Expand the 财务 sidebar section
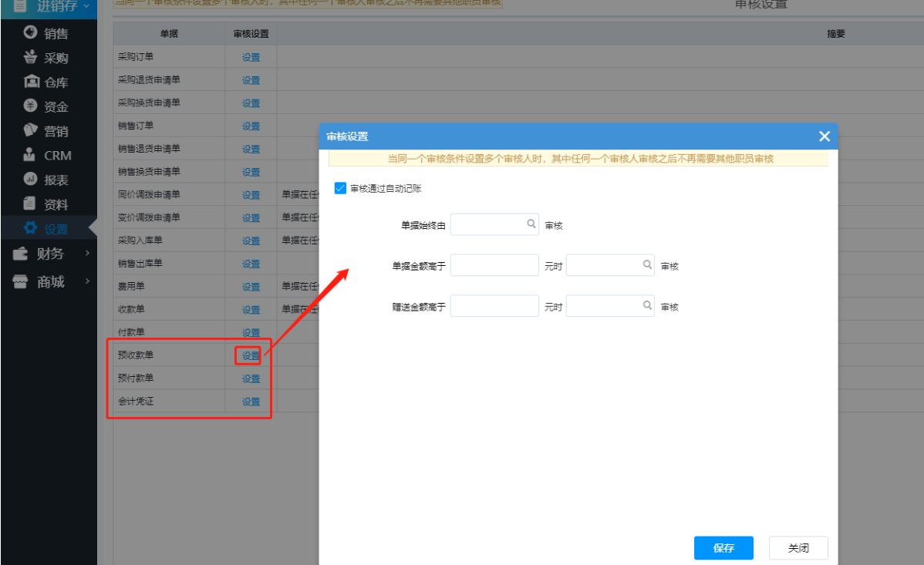 tap(87, 253)
